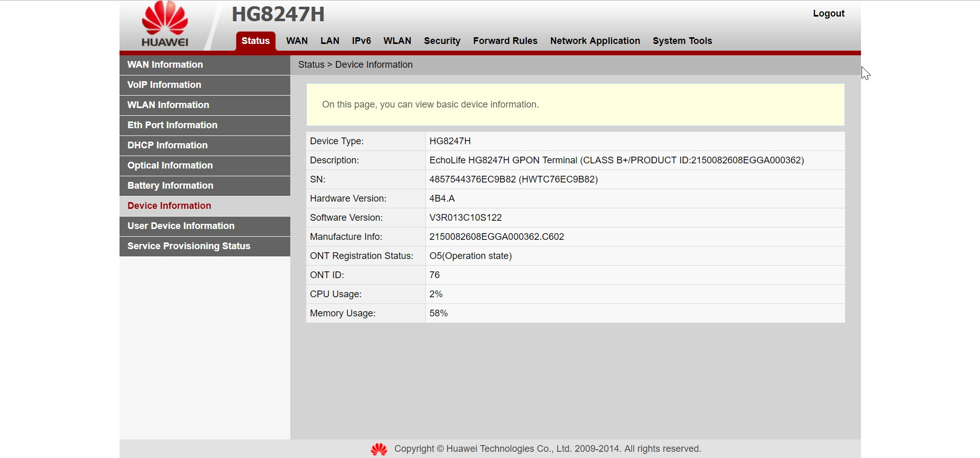Select Device Information in sidebar
The width and height of the screenshot is (980, 458).
(x=205, y=206)
